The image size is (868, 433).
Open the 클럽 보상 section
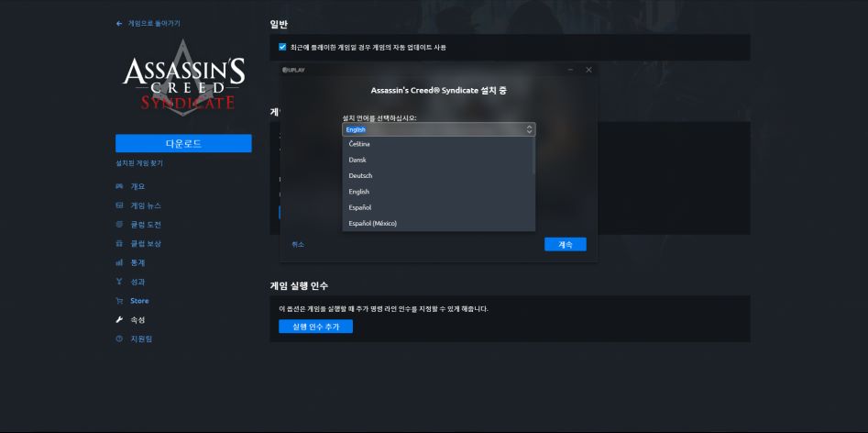pos(146,244)
